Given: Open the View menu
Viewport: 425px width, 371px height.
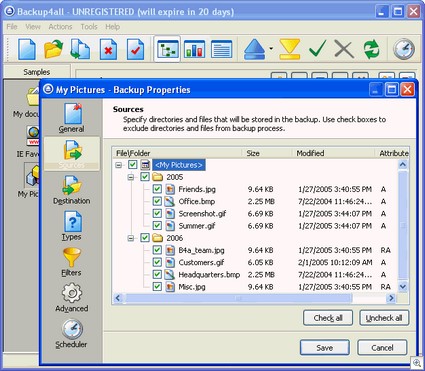Looking at the screenshot, I should click(33, 27).
